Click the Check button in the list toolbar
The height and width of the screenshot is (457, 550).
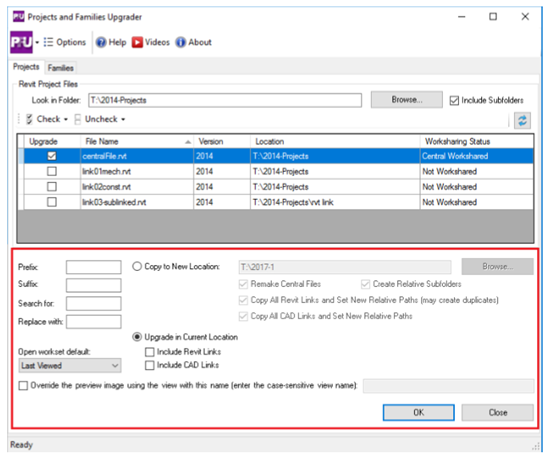pyautogui.click(x=43, y=119)
